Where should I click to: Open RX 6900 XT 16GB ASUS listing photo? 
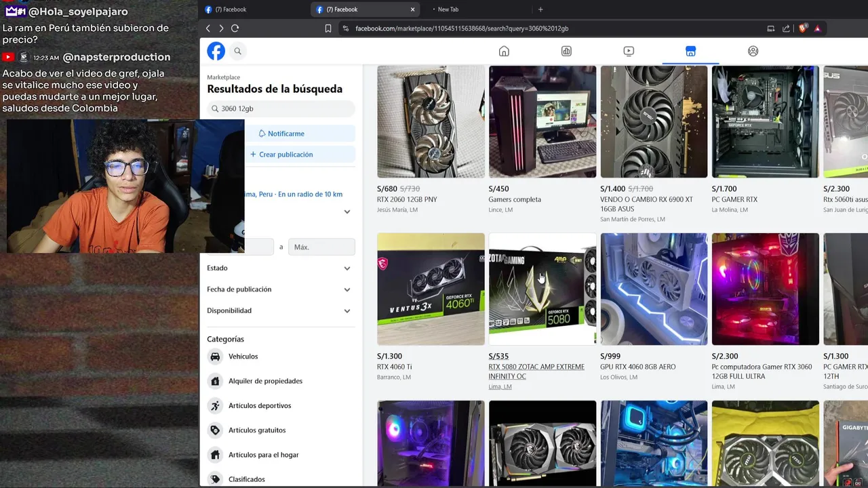pyautogui.click(x=654, y=122)
